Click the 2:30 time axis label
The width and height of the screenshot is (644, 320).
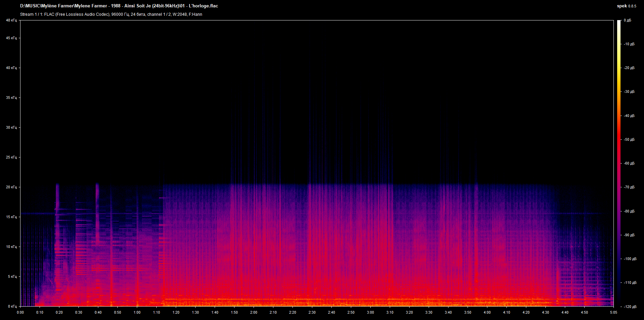[x=312, y=312]
